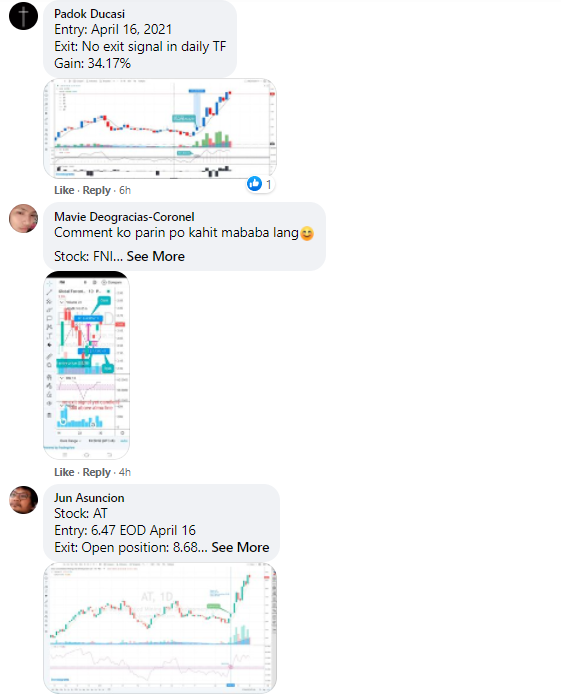Open Jun Asuncion's AT daily chart image
This screenshot has height=698, width=561.
click(x=160, y=628)
